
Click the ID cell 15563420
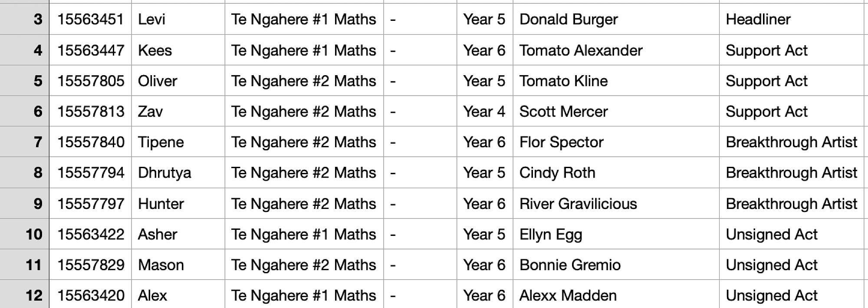click(91, 295)
